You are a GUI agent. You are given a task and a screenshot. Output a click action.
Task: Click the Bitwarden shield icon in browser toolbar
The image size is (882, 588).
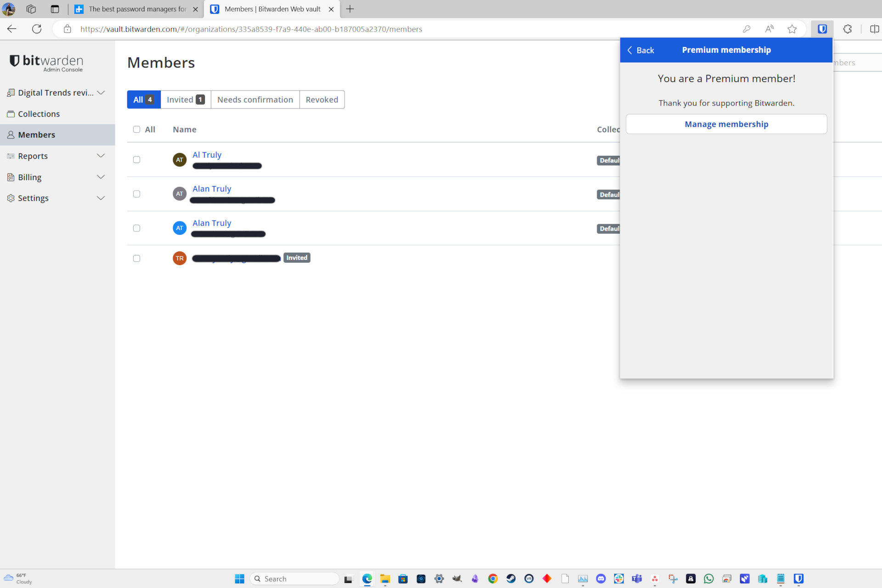coord(822,29)
